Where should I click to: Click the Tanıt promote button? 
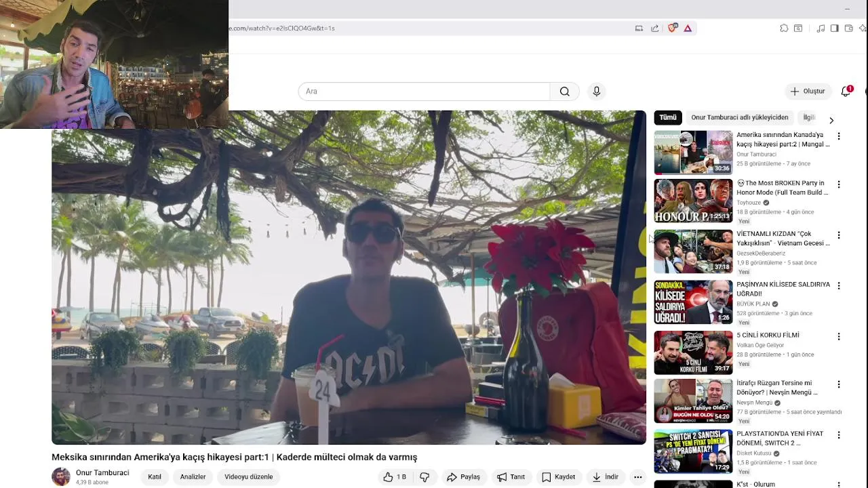coord(511,477)
